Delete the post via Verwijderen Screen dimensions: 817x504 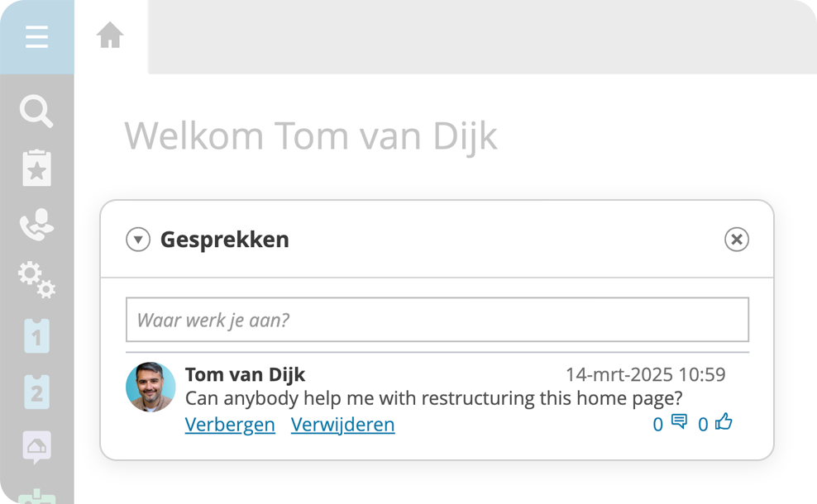click(x=343, y=425)
